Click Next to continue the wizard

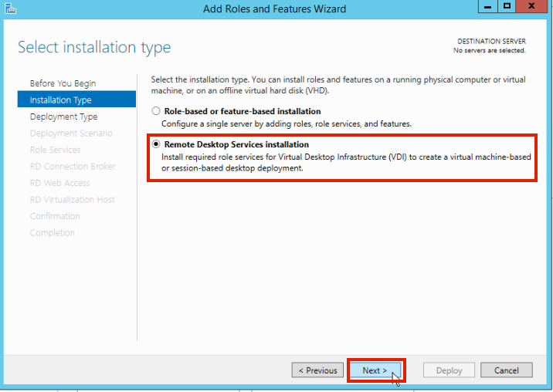point(375,370)
